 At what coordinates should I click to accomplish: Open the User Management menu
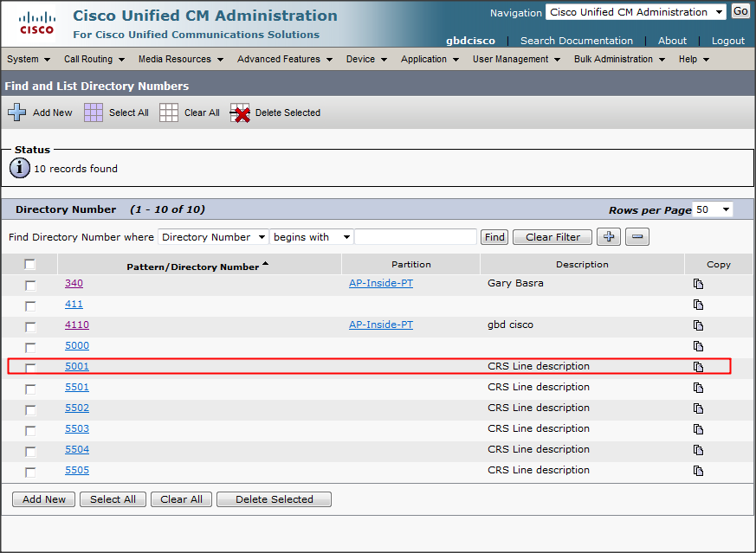coord(516,59)
